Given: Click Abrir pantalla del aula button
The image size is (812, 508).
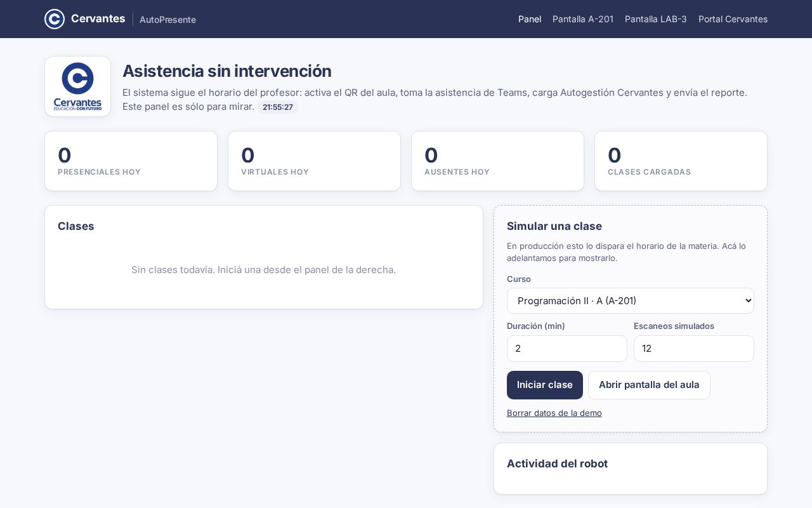Looking at the screenshot, I should pyautogui.click(x=649, y=385).
